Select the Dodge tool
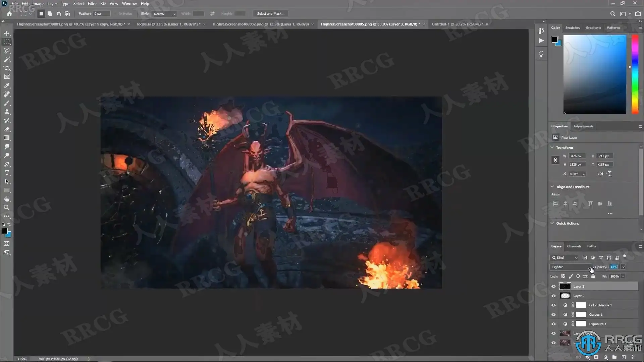The width and height of the screenshot is (644, 362). 7,155
